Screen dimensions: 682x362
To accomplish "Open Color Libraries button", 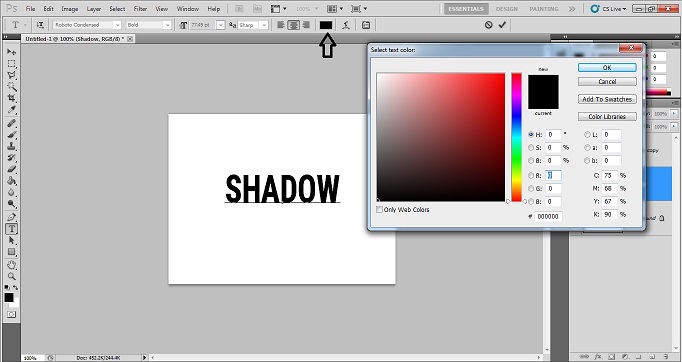I will pyautogui.click(x=607, y=117).
